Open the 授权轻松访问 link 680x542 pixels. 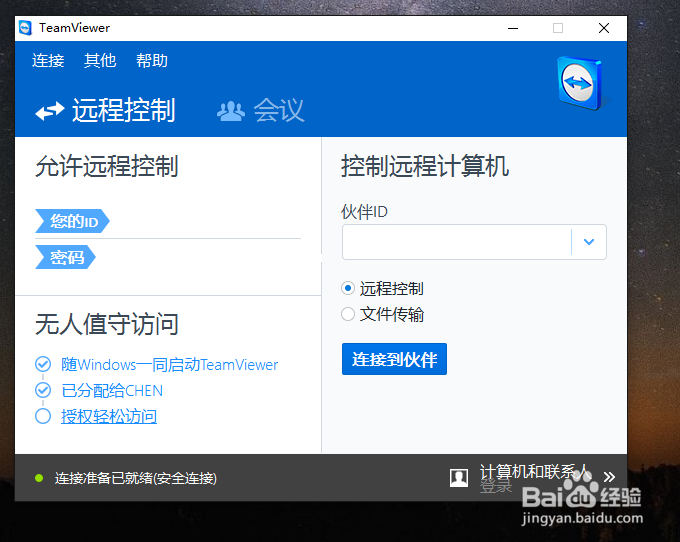[109, 416]
